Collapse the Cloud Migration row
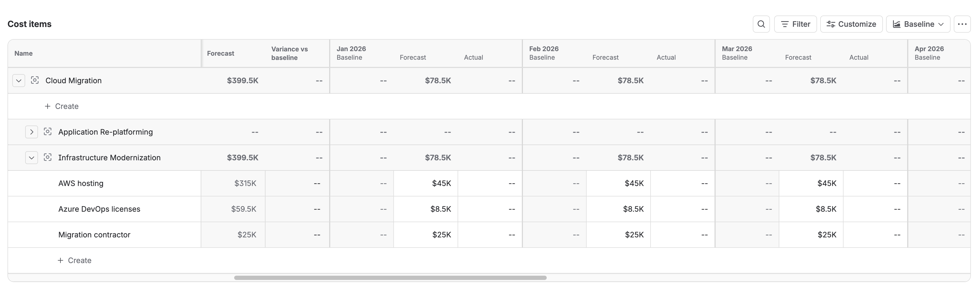Viewport: 980px width, 296px height. click(19, 81)
